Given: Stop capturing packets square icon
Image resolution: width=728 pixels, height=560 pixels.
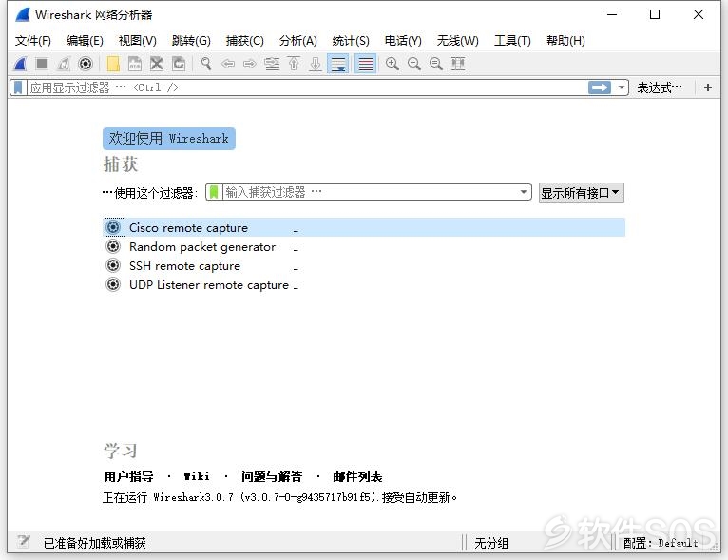Looking at the screenshot, I should 42,64.
